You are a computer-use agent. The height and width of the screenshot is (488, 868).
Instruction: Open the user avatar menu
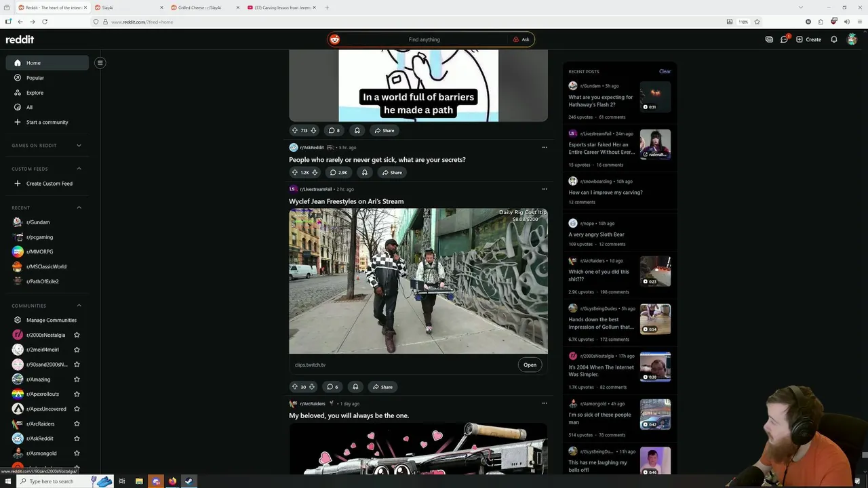click(852, 39)
